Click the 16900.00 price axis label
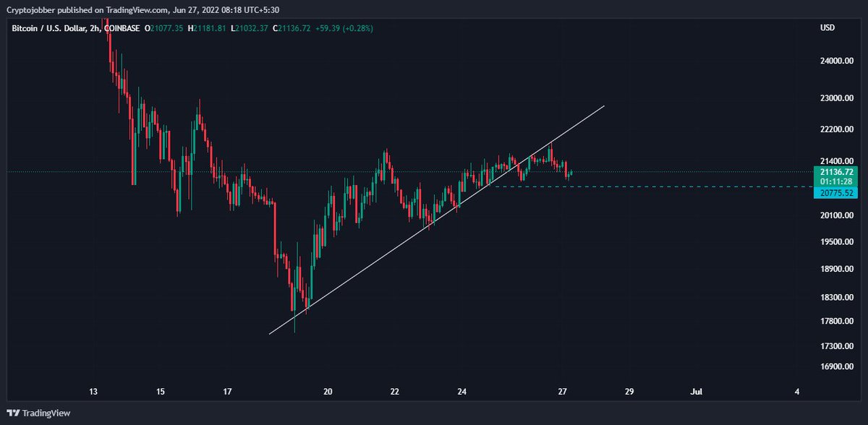Screen dimensions: 868x425 pos(838,367)
